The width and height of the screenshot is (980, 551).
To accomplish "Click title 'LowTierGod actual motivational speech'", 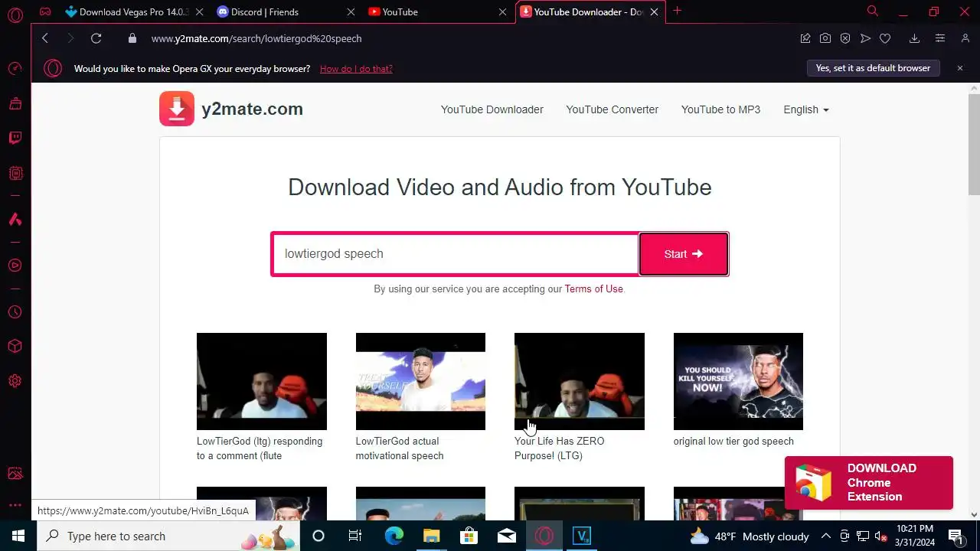I will pyautogui.click(x=400, y=448).
